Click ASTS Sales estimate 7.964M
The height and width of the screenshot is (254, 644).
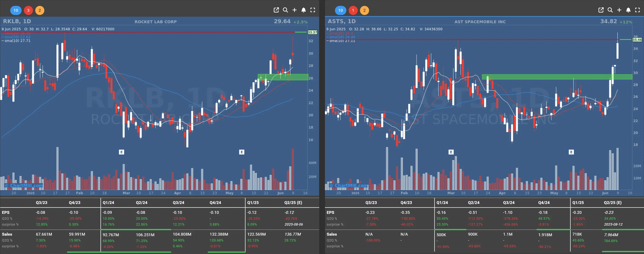point(611,235)
